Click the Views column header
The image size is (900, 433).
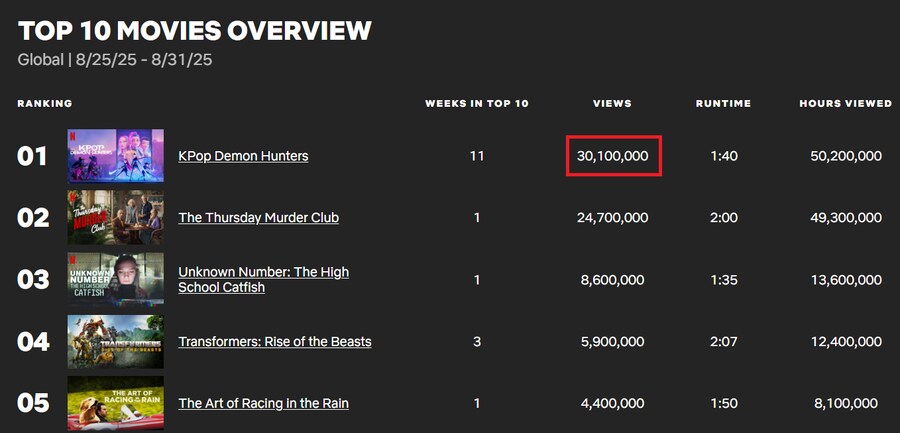pyautogui.click(x=612, y=104)
